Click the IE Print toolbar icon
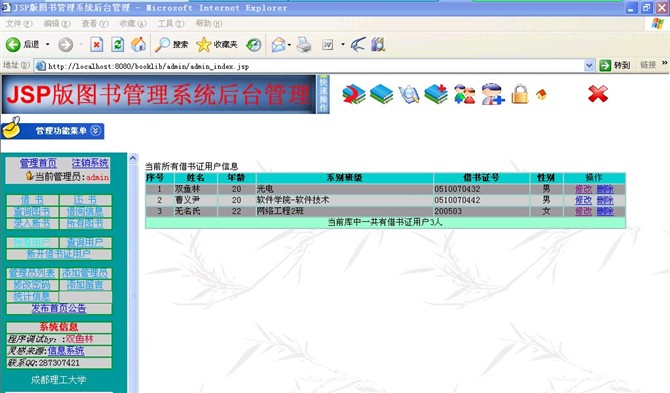Image resolution: width=670 pixels, height=393 pixels. point(304,44)
